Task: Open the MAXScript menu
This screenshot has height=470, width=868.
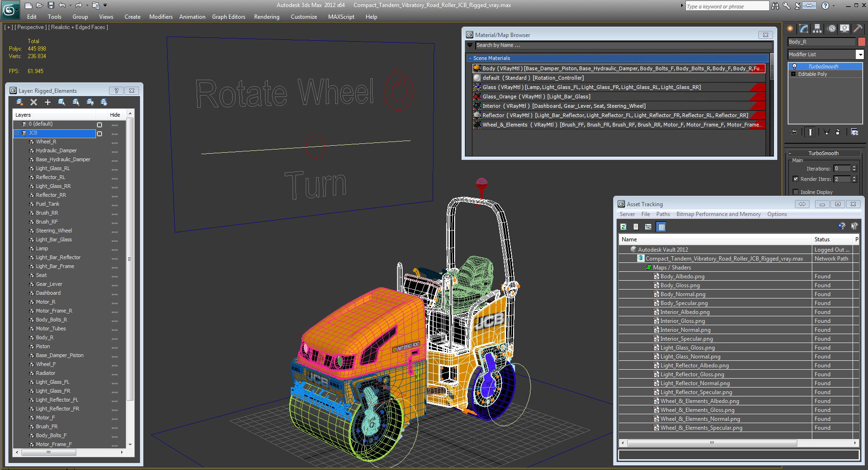Action: click(x=341, y=17)
